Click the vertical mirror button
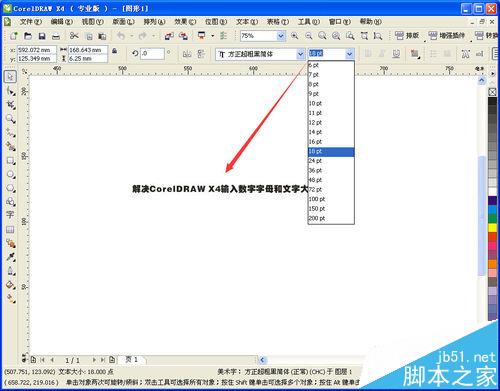Image resolution: width=500 pixels, height=391 pixels. (x=201, y=54)
